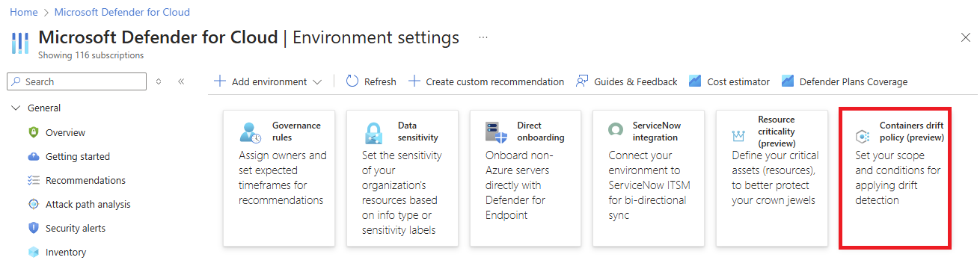Screen dimensions: 980x269
Task: Select Security alerts in sidebar
Action: [x=76, y=228]
